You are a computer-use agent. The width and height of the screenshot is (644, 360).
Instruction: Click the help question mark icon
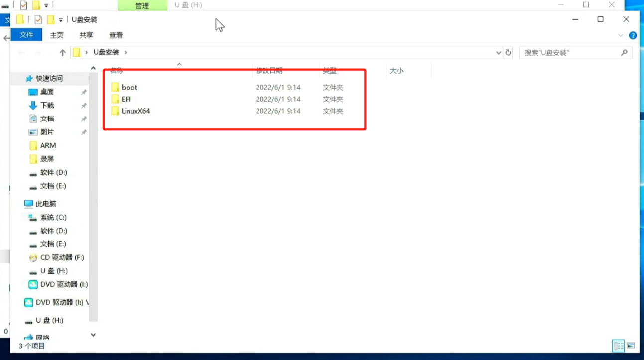[x=633, y=35]
